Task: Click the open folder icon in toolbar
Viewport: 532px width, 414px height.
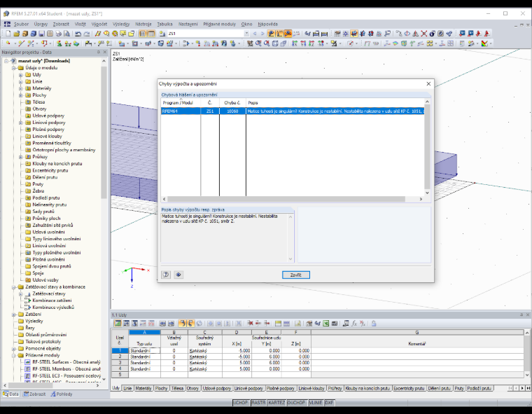Action: 16,34
